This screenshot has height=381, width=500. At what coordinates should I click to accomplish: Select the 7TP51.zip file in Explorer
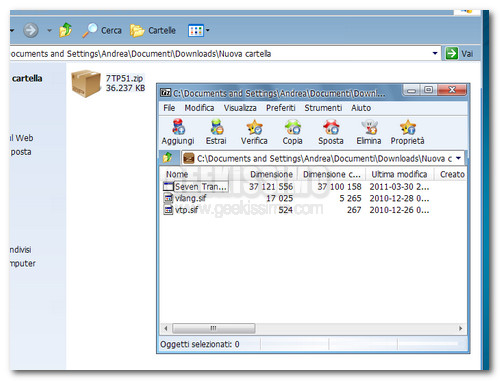[x=108, y=83]
